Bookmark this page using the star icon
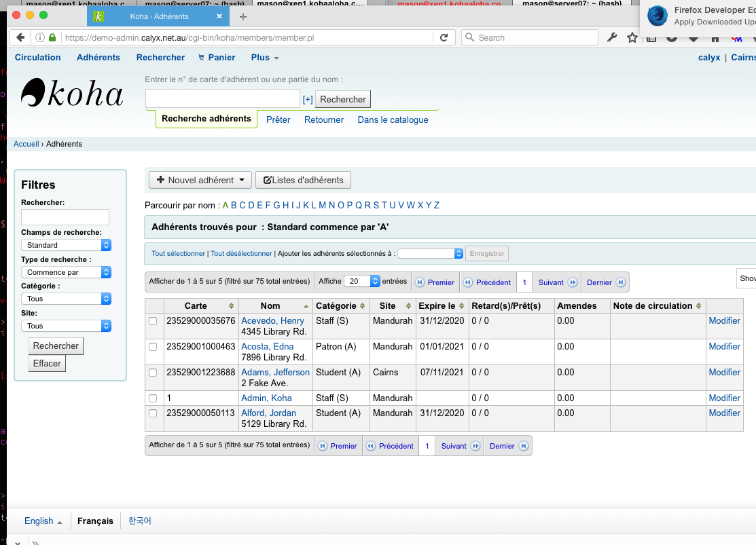The height and width of the screenshot is (545, 756). point(632,38)
